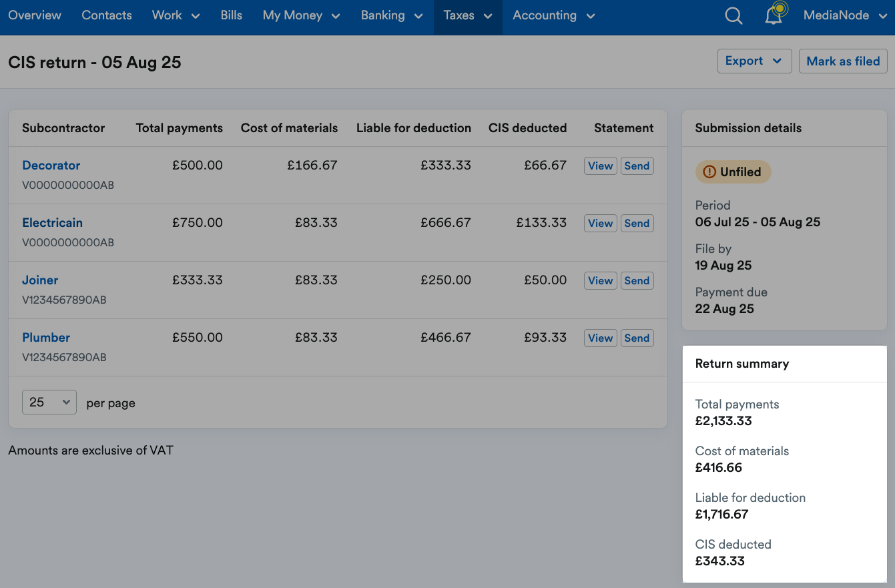Switch to the Overview menu item

click(x=35, y=15)
